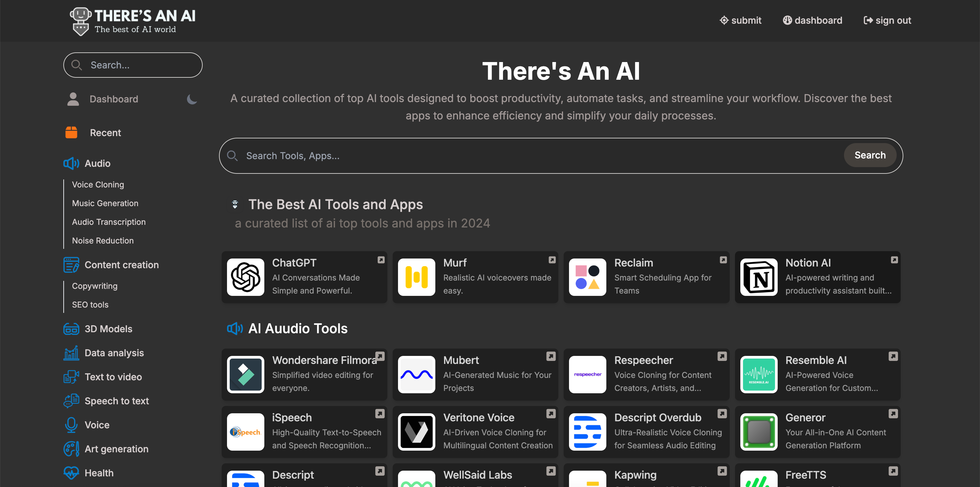
Task: Open Resemble AI external link arrow icon
Action: pyautogui.click(x=893, y=356)
